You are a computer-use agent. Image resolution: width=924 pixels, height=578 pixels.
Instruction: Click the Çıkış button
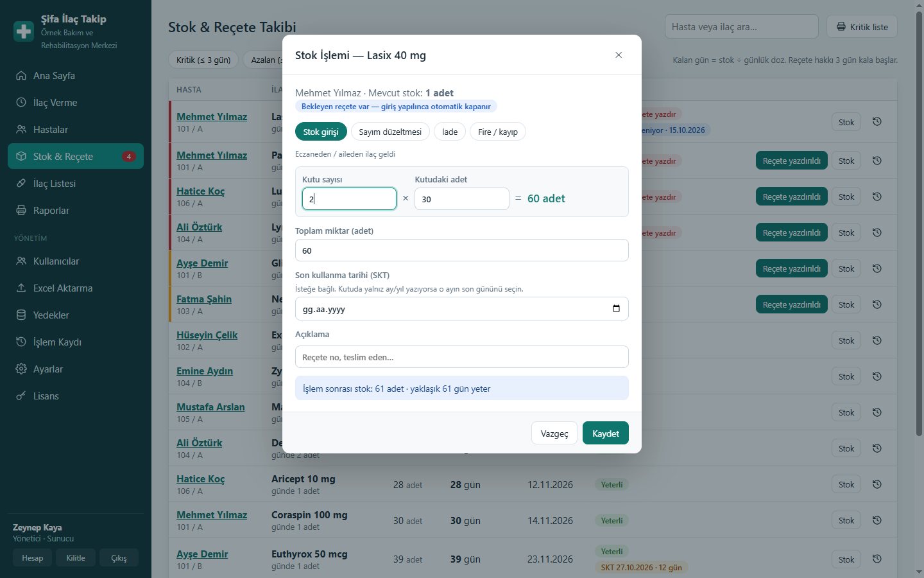119,557
